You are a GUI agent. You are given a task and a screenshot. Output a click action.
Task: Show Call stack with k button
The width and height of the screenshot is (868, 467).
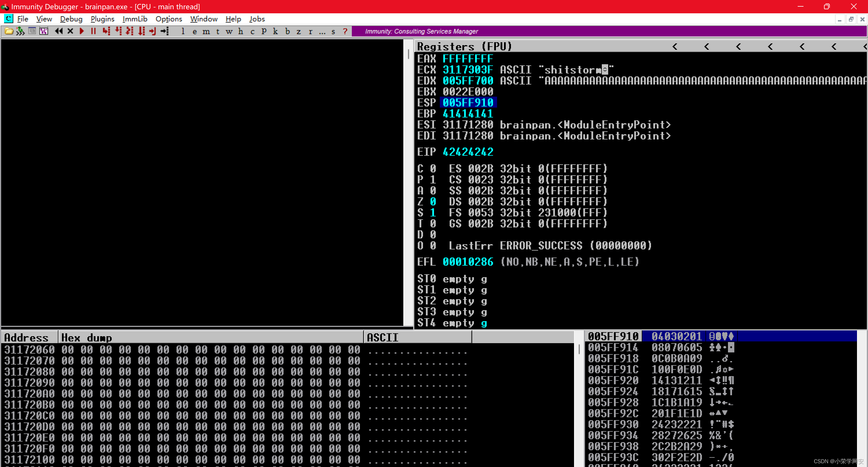tap(275, 31)
